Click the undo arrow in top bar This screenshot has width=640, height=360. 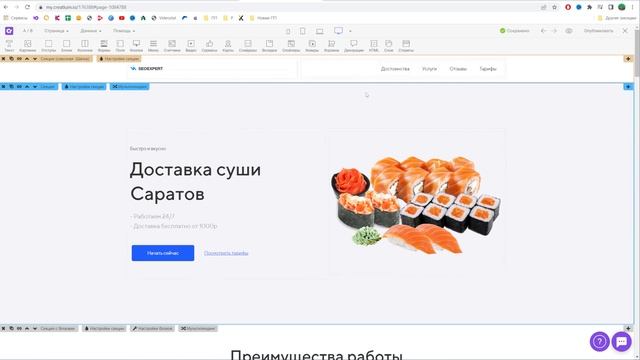tap(543, 31)
